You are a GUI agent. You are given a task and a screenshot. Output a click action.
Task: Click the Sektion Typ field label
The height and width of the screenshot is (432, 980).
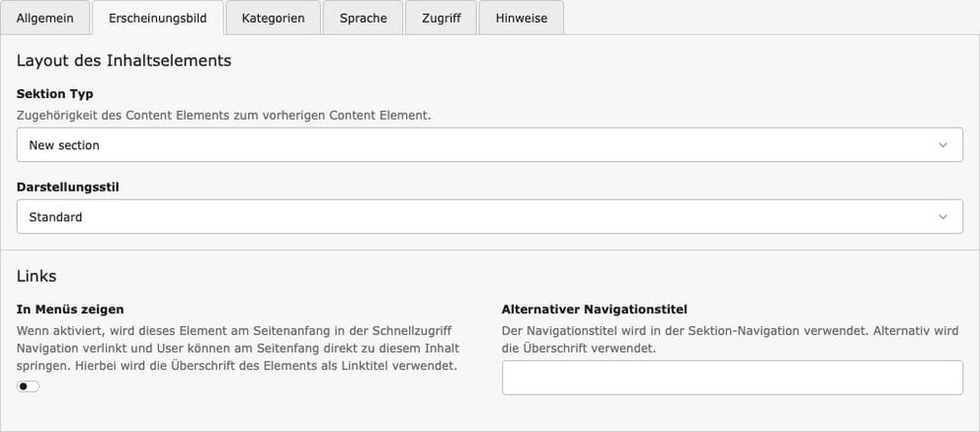tap(55, 94)
